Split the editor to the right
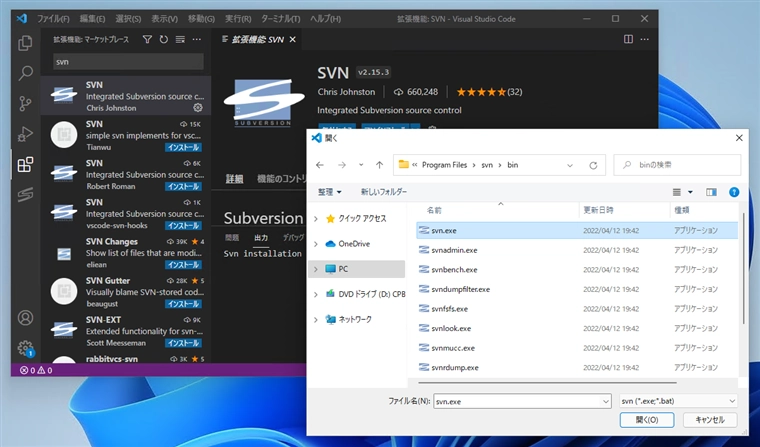This screenshot has height=447, width=760. [628, 39]
